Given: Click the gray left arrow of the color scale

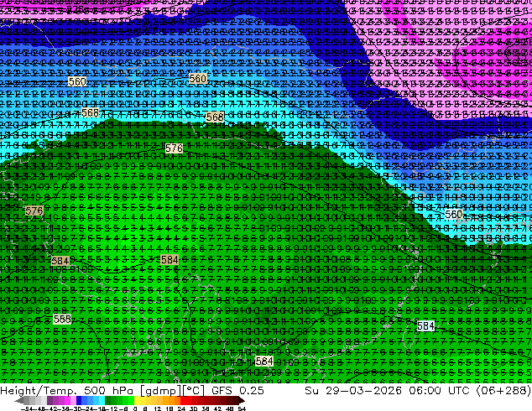Looking at the screenshot, I should coord(18,400).
